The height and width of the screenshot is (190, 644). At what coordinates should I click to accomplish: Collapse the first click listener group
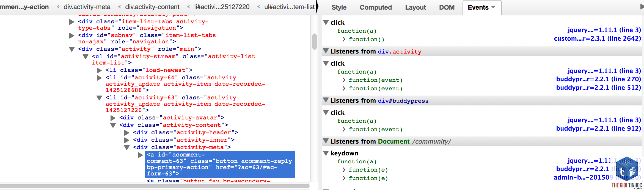click(x=326, y=23)
